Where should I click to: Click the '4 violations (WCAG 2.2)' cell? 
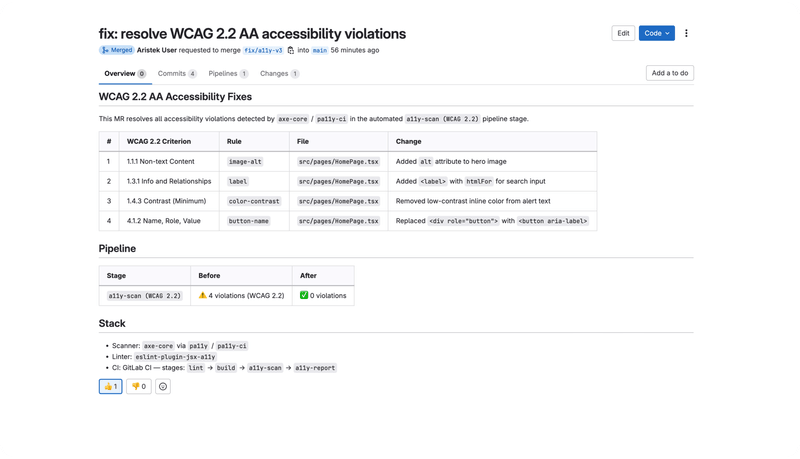tap(241, 295)
